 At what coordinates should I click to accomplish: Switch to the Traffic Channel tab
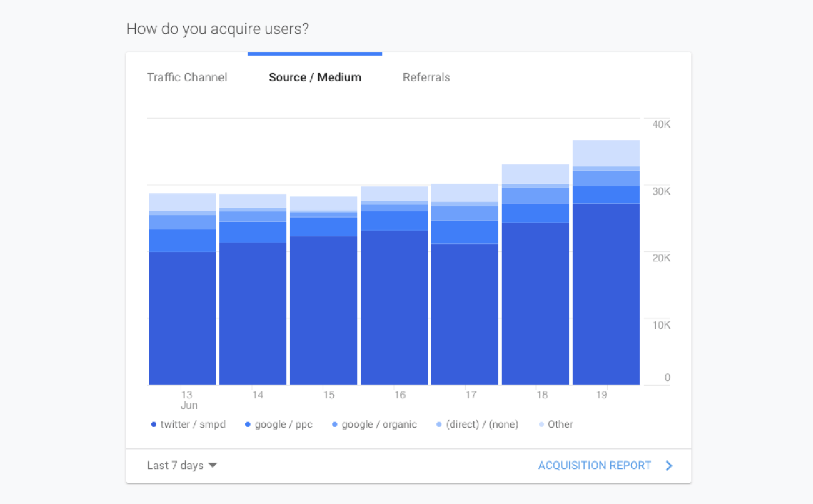point(187,77)
